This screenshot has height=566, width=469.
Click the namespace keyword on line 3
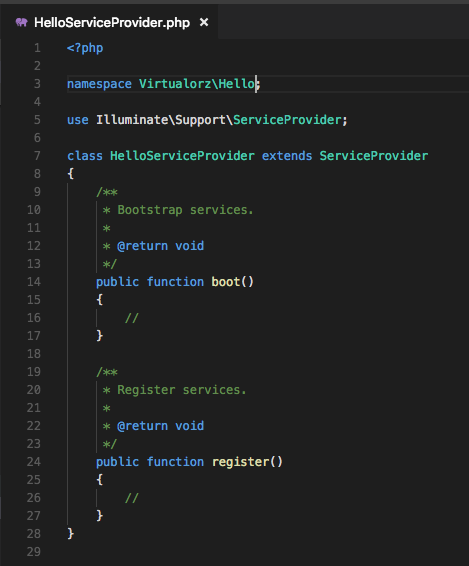coord(99,84)
